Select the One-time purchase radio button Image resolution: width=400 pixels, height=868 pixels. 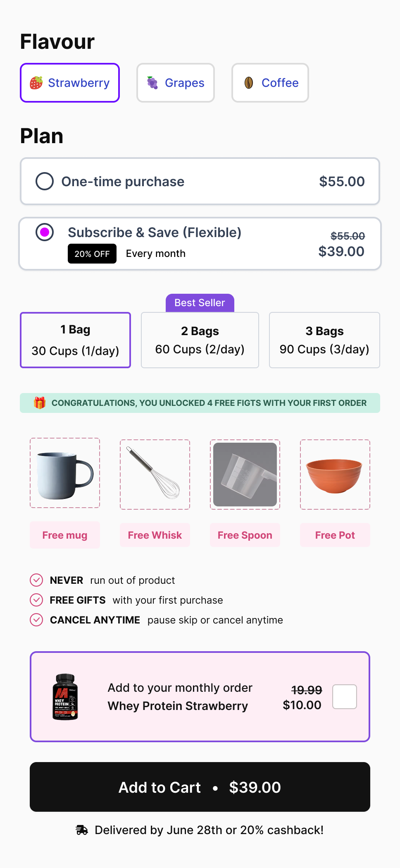coord(45,181)
